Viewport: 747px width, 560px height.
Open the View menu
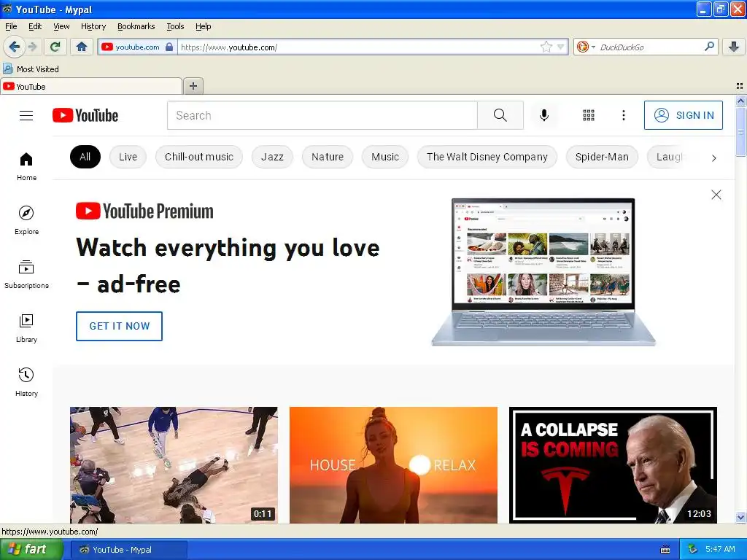point(61,26)
